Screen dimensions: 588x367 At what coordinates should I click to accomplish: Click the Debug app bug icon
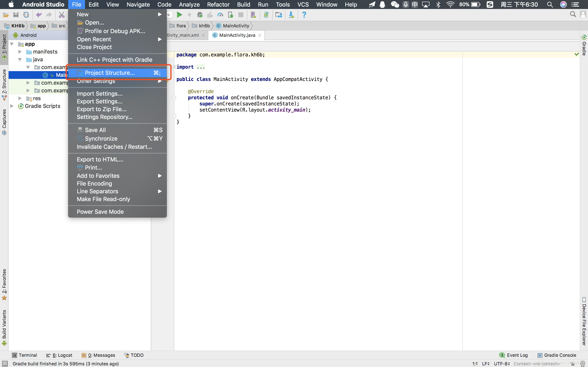coord(200,15)
